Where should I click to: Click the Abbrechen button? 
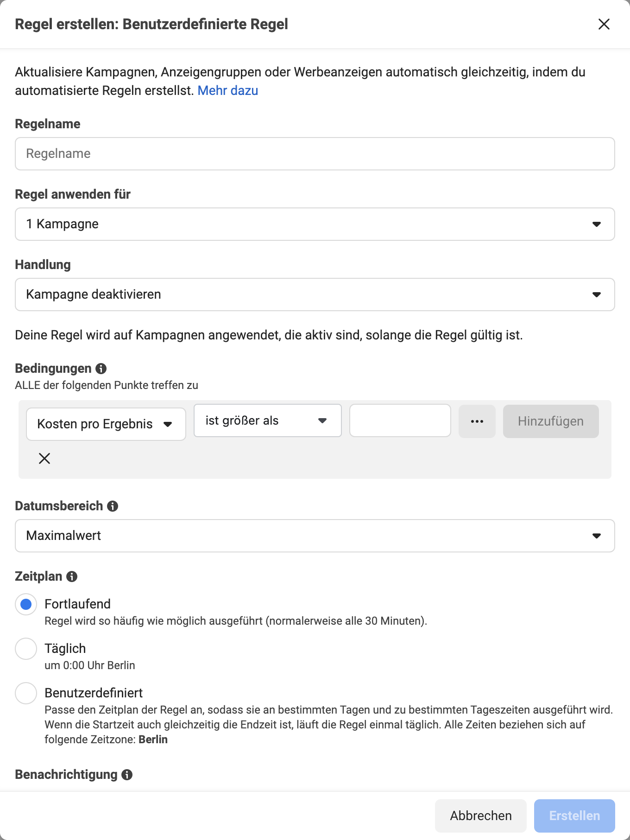click(x=481, y=816)
